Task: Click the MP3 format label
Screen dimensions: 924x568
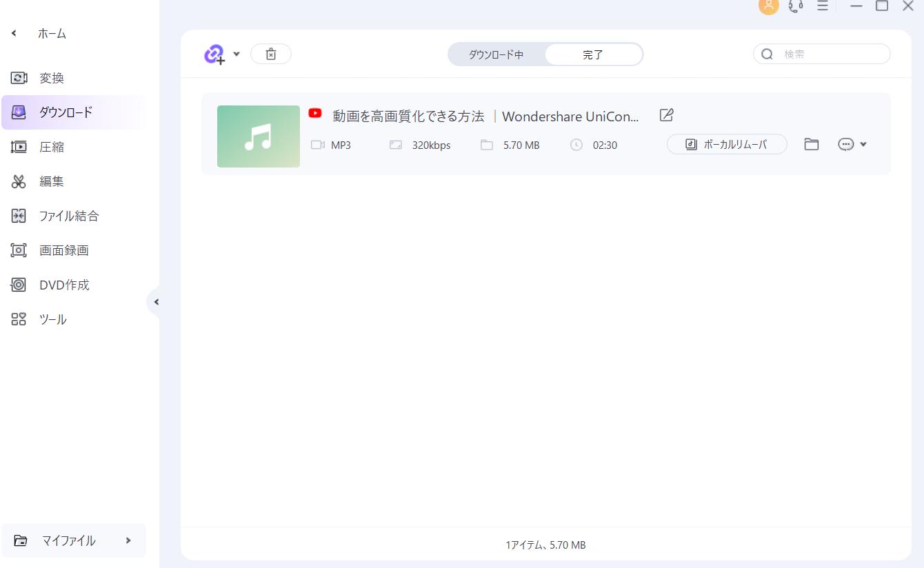Action: pos(341,145)
